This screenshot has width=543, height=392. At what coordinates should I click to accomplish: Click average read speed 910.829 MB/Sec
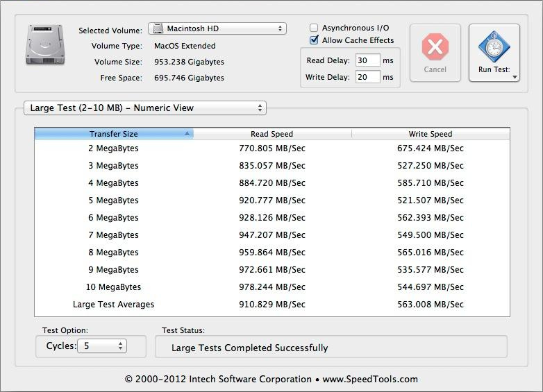pyautogui.click(x=272, y=304)
